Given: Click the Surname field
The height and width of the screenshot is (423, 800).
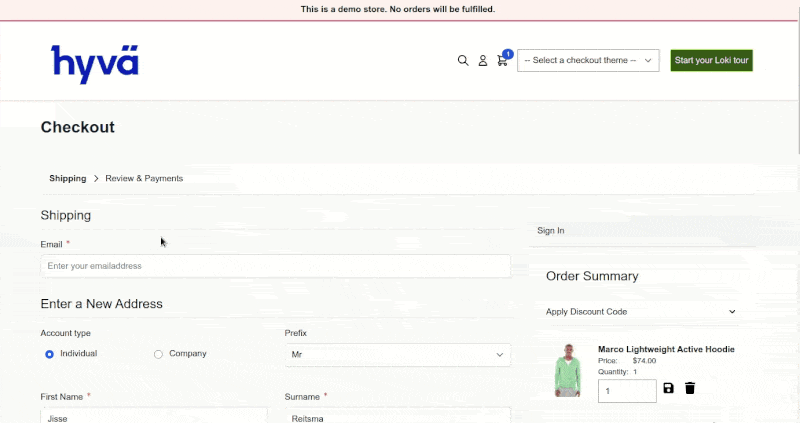Looking at the screenshot, I should pyautogui.click(x=397, y=416).
